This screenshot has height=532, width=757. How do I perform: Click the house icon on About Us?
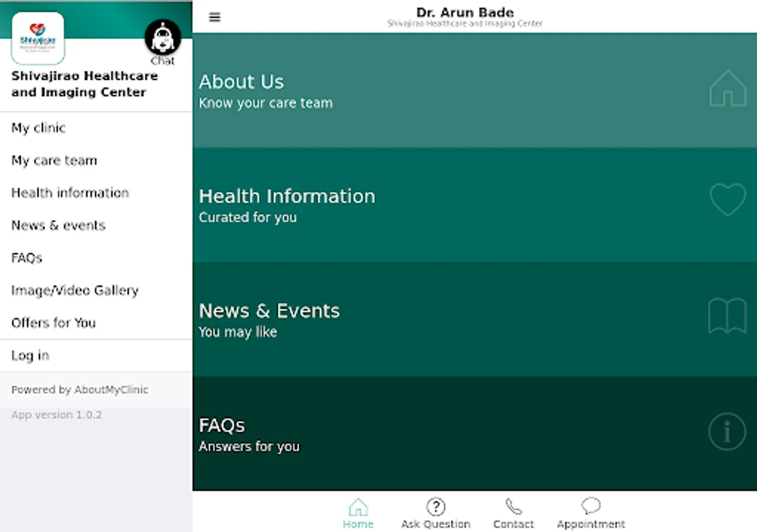tap(728, 88)
